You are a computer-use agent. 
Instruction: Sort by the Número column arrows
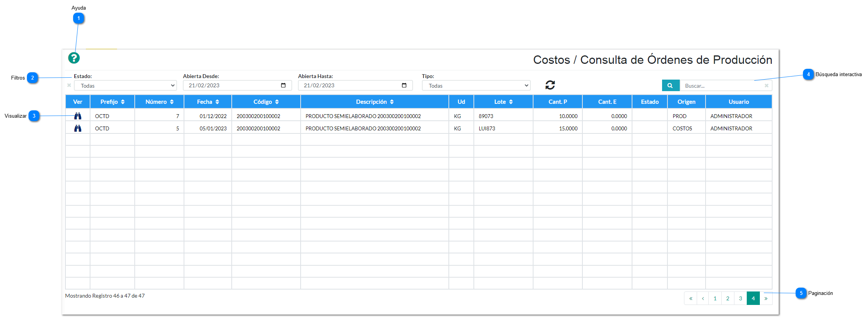[x=172, y=102]
